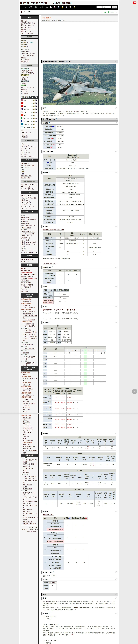The width and height of the screenshot is (138, 644).
Task: Click the 検索 search button
Action: (114, 7)
